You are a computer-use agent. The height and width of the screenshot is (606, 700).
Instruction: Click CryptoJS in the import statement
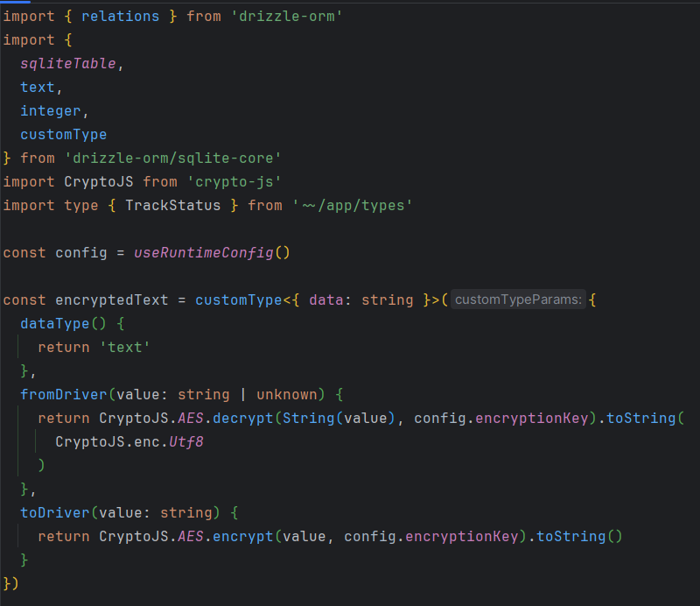click(x=98, y=182)
